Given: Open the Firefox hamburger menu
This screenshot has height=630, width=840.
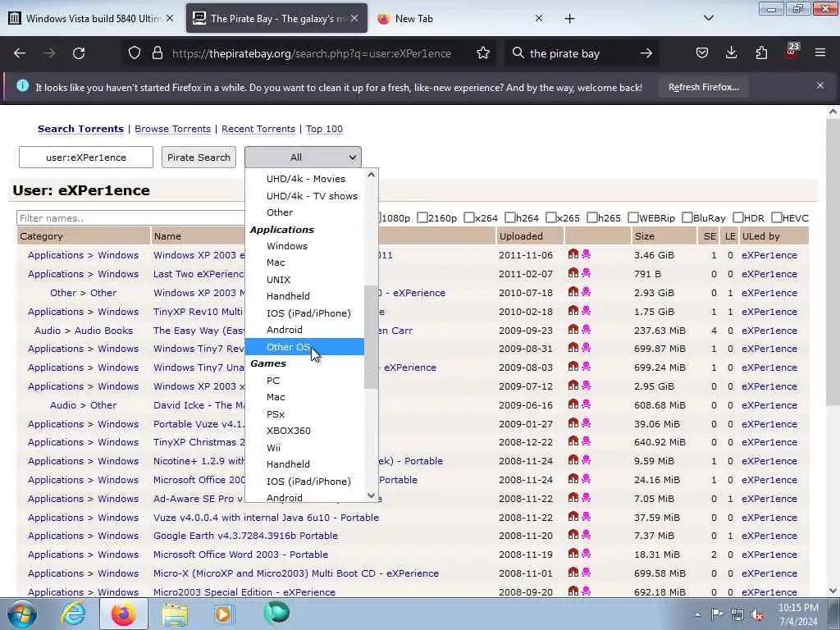Looking at the screenshot, I should (820, 53).
